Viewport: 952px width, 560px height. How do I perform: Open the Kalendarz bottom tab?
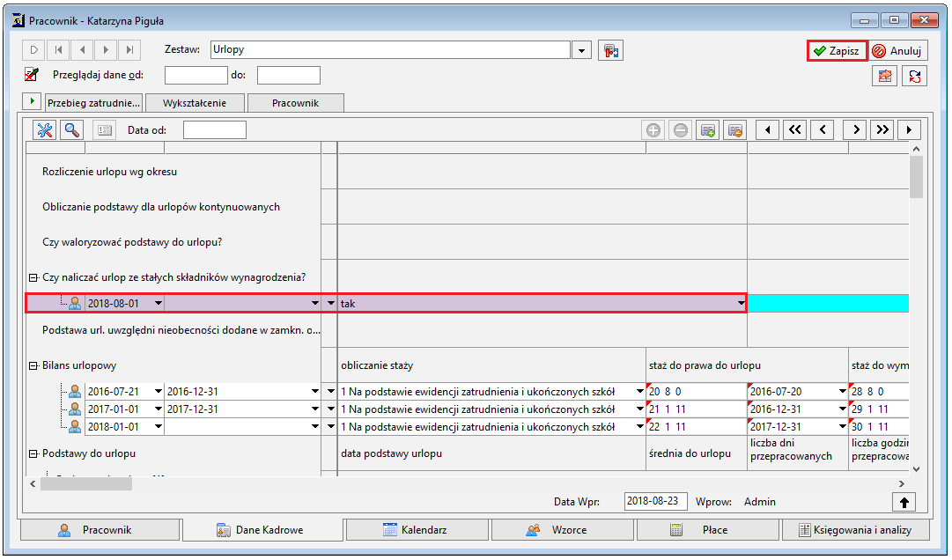point(417,530)
